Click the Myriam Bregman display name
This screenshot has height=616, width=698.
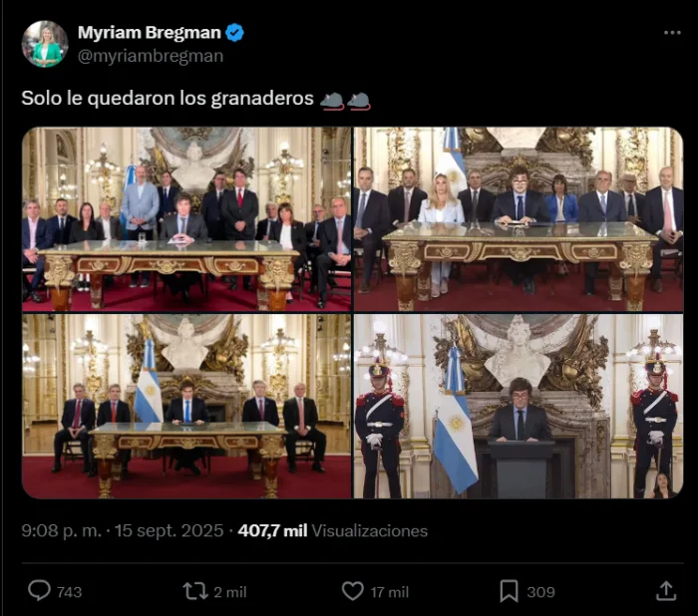pos(150,33)
